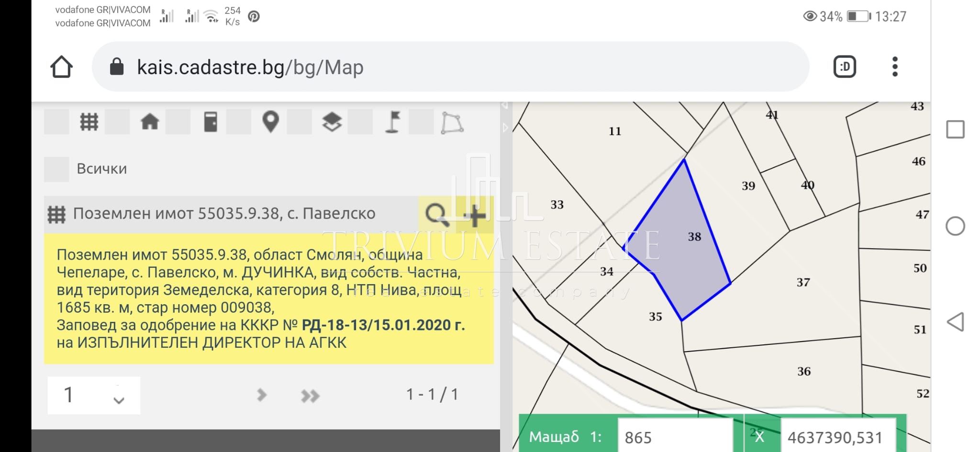Toggle checkbox left of the grid icon
The height and width of the screenshot is (452, 980).
click(56, 122)
